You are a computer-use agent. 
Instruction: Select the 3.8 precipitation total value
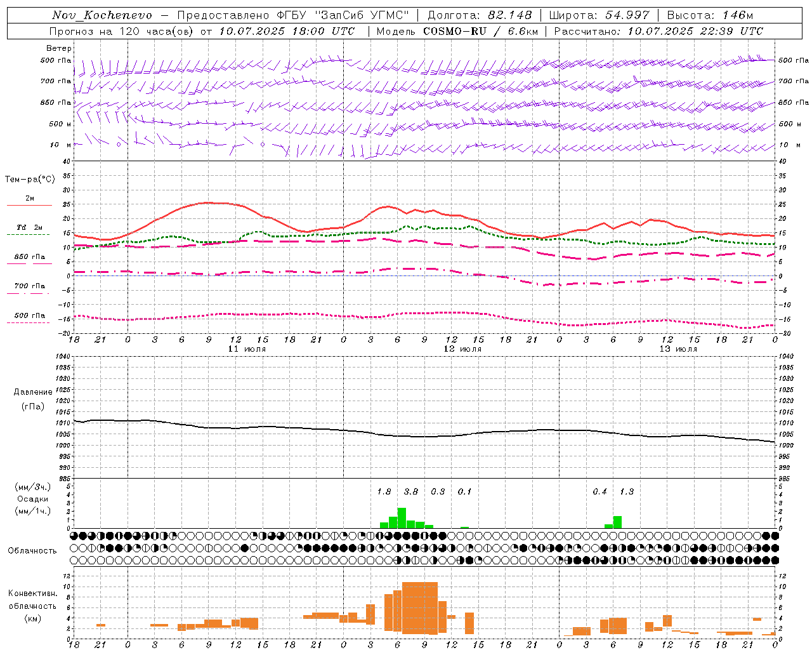tap(410, 491)
